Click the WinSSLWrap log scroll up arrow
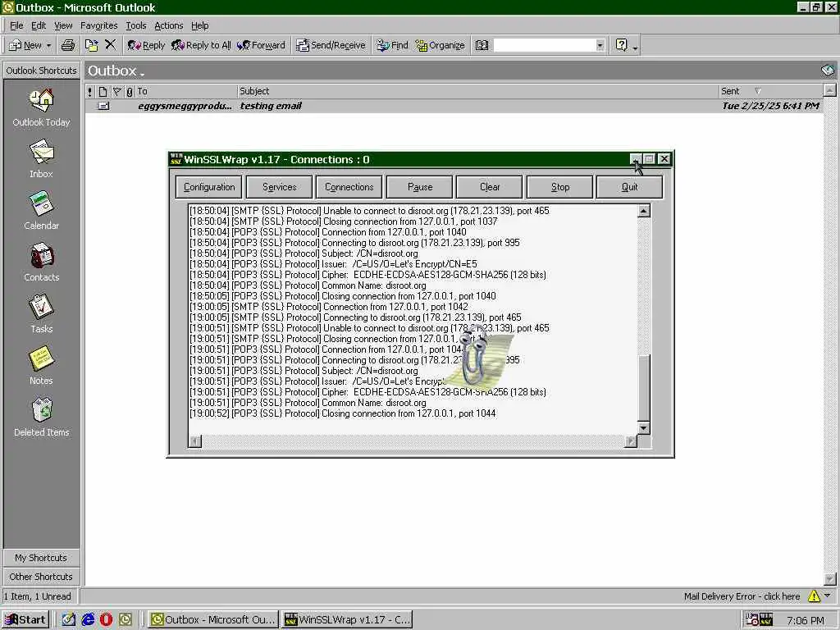Viewport: 840px width, 630px height. tap(643, 211)
